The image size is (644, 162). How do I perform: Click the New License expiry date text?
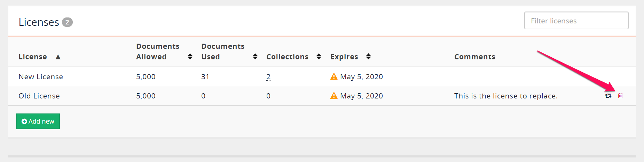[x=361, y=77]
